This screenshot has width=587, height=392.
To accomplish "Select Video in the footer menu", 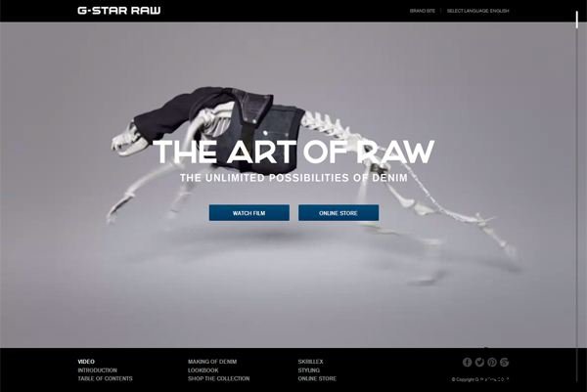I will pos(86,362).
